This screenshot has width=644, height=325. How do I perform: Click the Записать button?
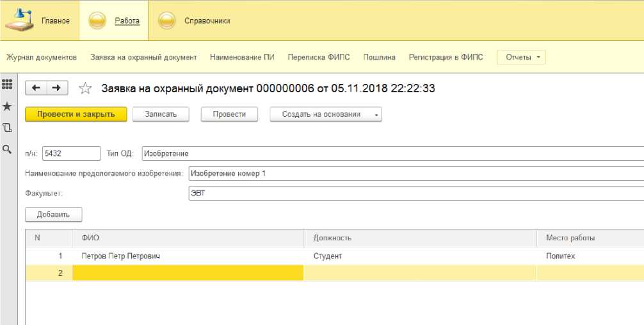(x=161, y=114)
